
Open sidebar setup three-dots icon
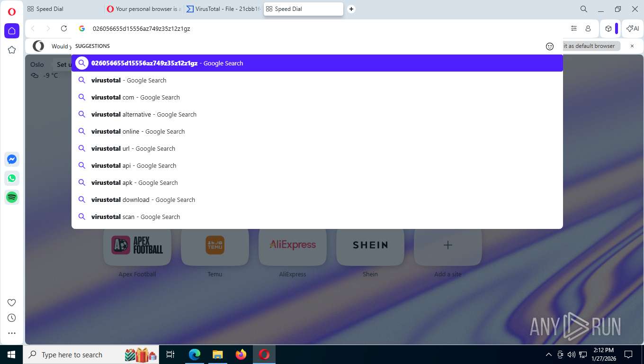tap(12, 333)
